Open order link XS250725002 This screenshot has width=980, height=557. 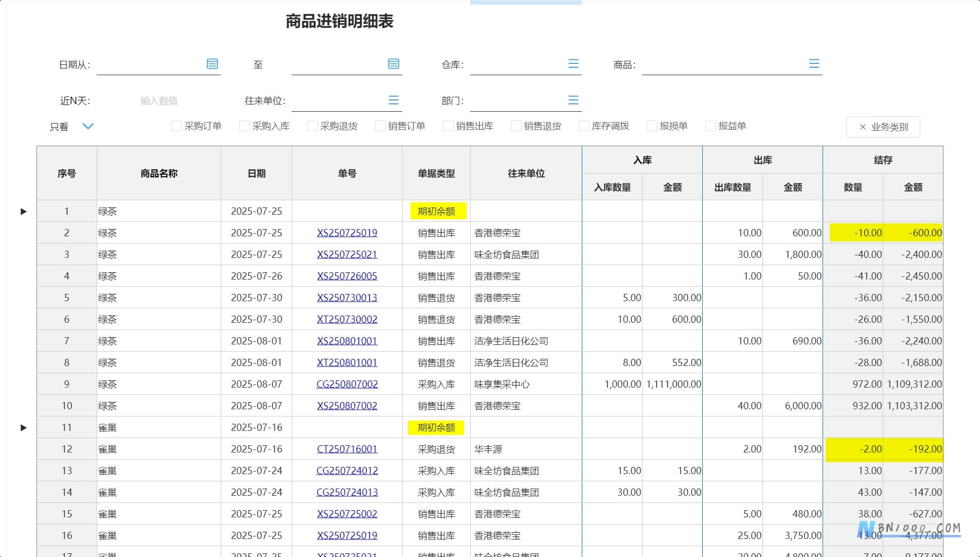(x=347, y=514)
